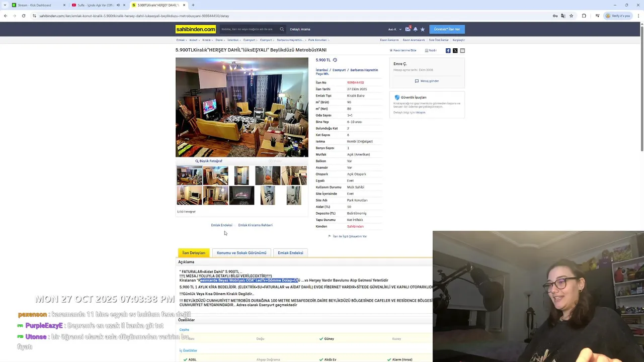This screenshot has height=362, width=644.
Task: Open Emlak Kiralama Rehberi link
Action: point(255,225)
